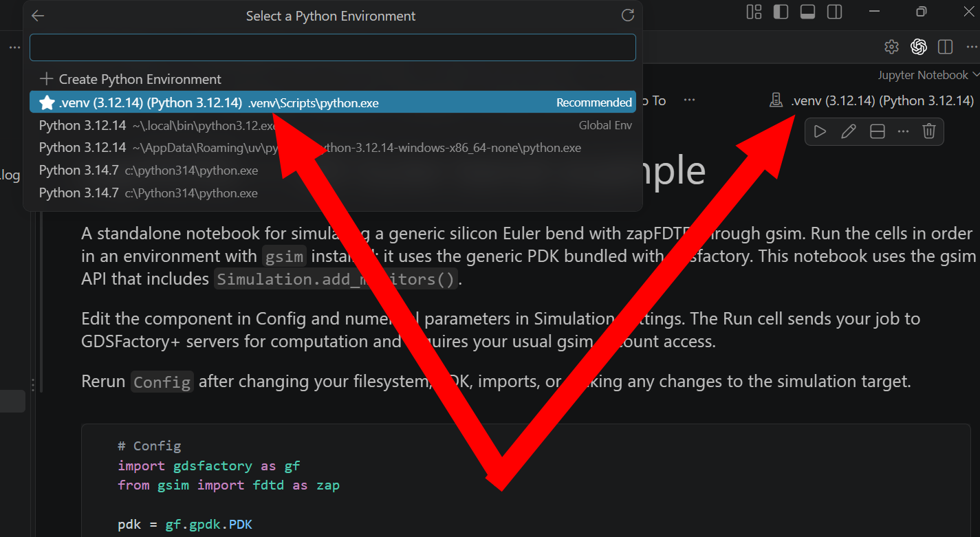Open more cell actions next to the trash icon
The image size is (980, 537).
tap(904, 131)
